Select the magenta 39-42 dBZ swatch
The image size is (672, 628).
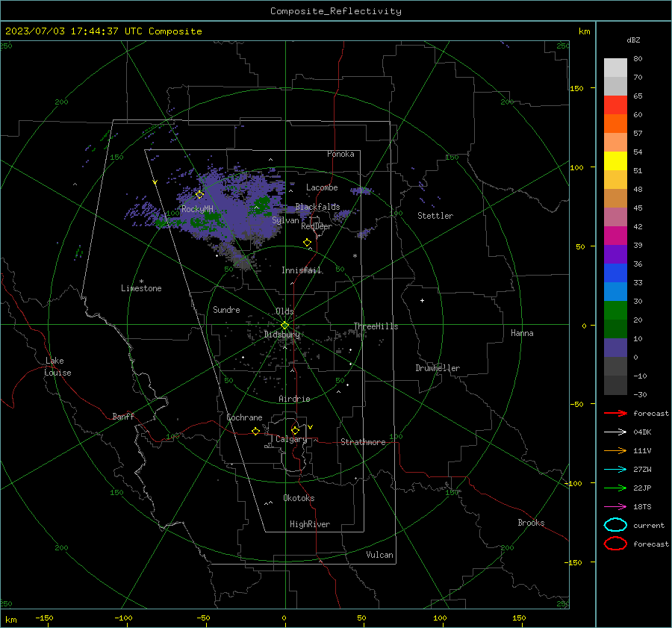615,236
